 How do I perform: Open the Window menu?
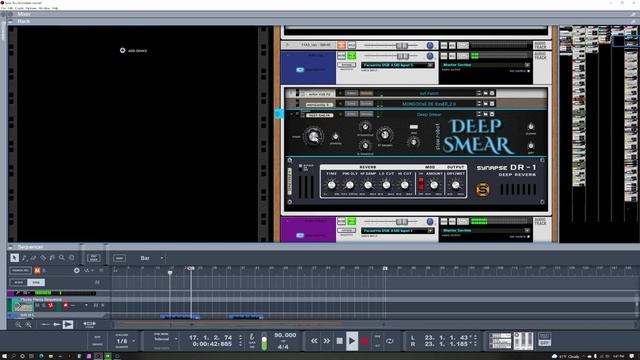(44, 8)
